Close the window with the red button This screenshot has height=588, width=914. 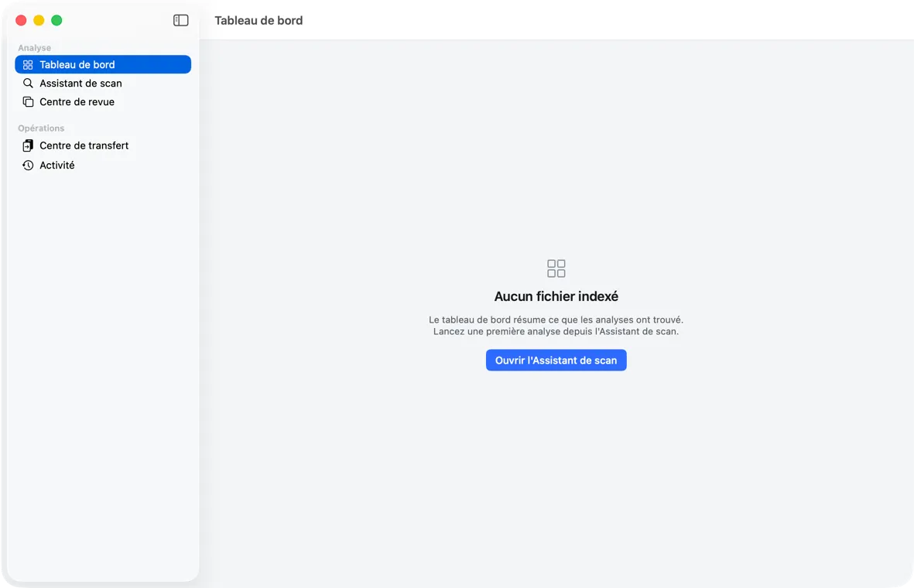coord(21,20)
